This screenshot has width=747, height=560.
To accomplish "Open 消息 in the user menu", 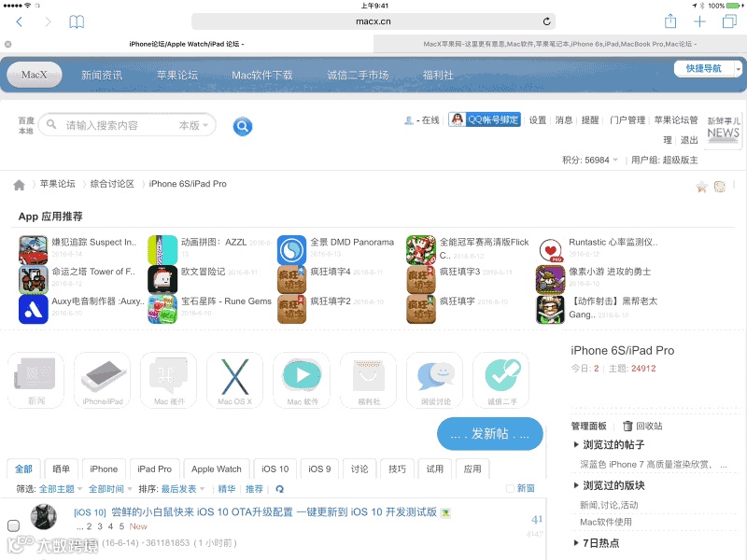I will coord(564,120).
